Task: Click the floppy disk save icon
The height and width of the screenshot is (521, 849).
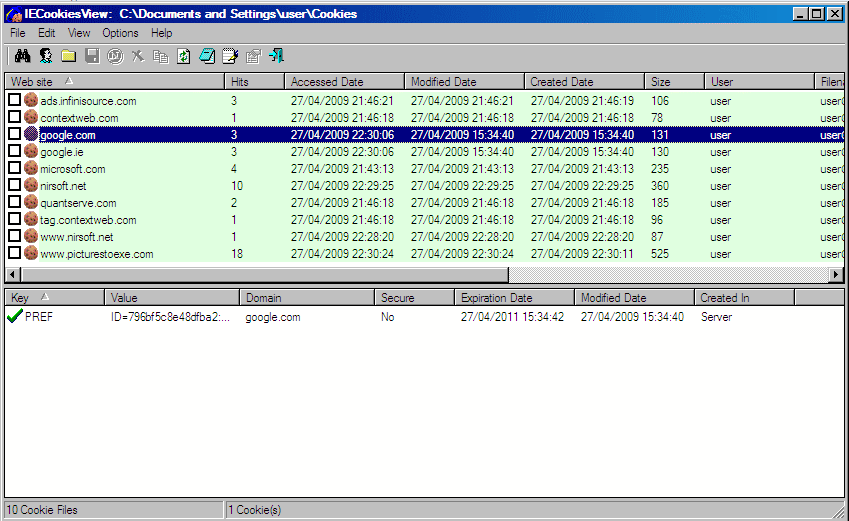Action: coord(92,56)
